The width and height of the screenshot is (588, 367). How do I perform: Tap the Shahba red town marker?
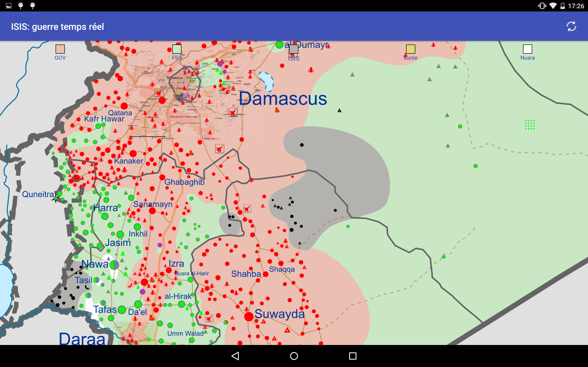tap(266, 274)
